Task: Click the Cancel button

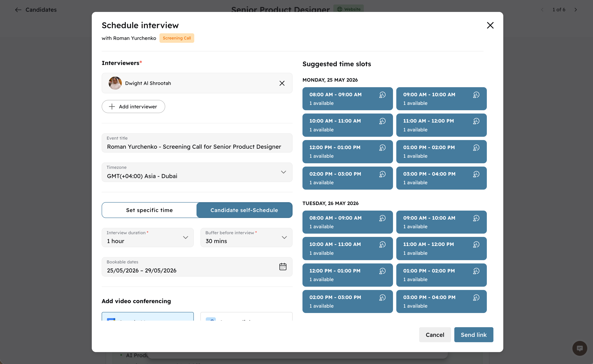Action: coord(435,335)
